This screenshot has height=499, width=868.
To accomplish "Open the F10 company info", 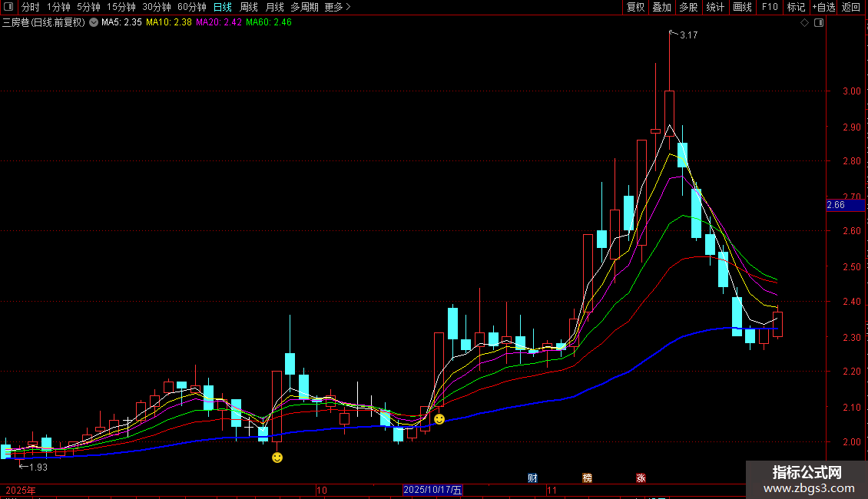I will (770, 7).
